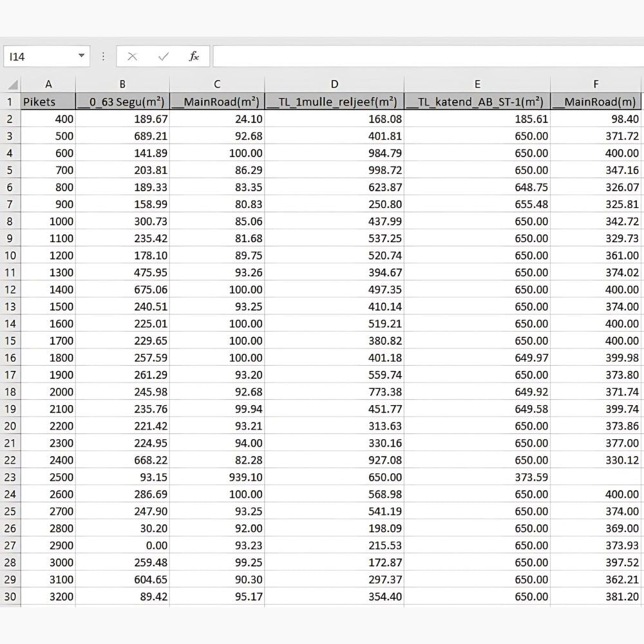Click inside the Name Box showing I14
The image size is (644, 644).
39,57
